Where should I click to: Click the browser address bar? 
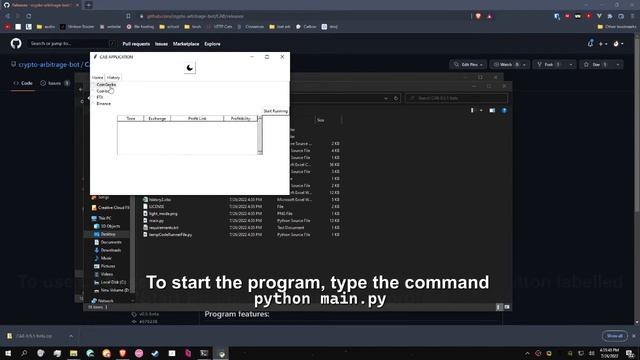point(302,16)
